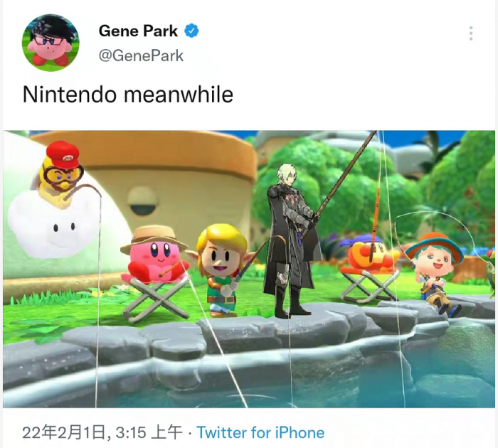The image size is (498, 448).
Task: Click the tweet timestamp 3:15
Action: coord(131,432)
